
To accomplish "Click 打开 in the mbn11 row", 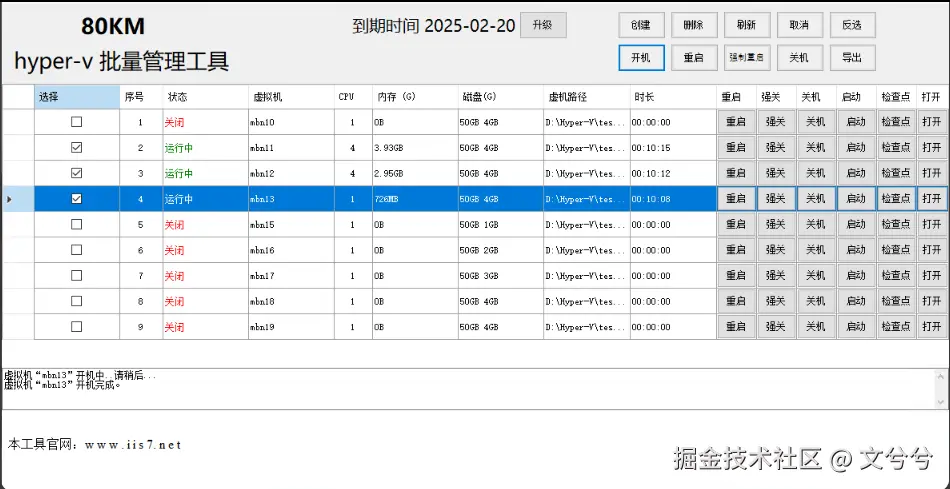I will [x=932, y=147].
